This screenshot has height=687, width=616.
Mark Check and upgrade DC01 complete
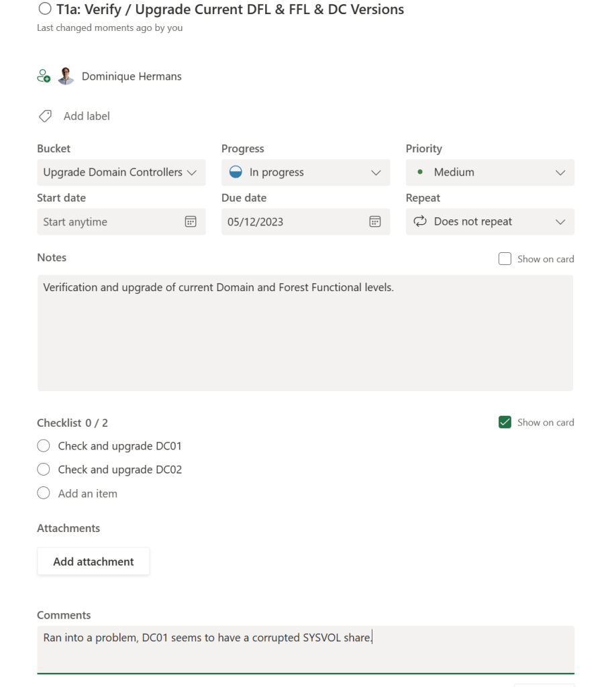(x=43, y=445)
